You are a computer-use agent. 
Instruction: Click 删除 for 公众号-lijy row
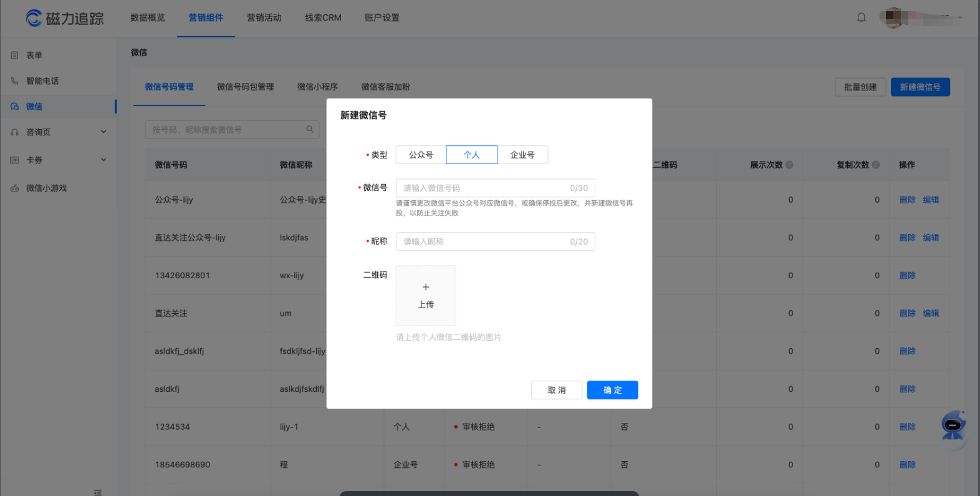coord(908,200)
